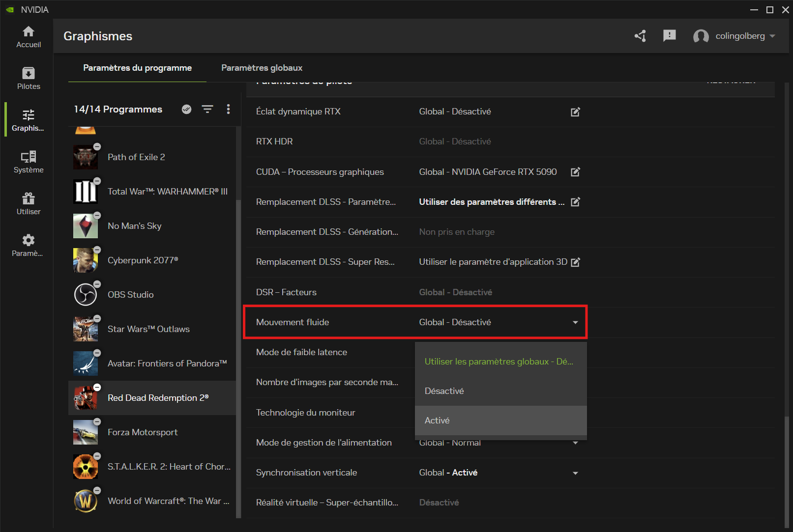Switch to Paramètres globaux tab
This screenshot has height=532, width=793.
pos(262,68)
